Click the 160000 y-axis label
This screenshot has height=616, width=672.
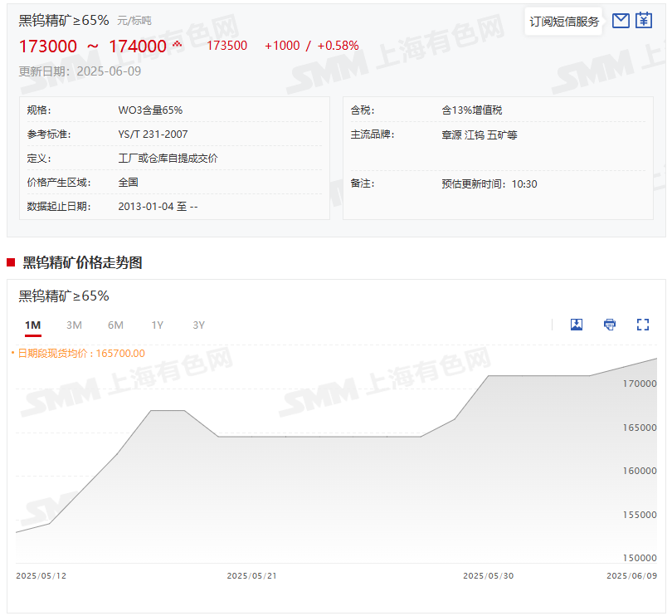click(x=640, y=471)
